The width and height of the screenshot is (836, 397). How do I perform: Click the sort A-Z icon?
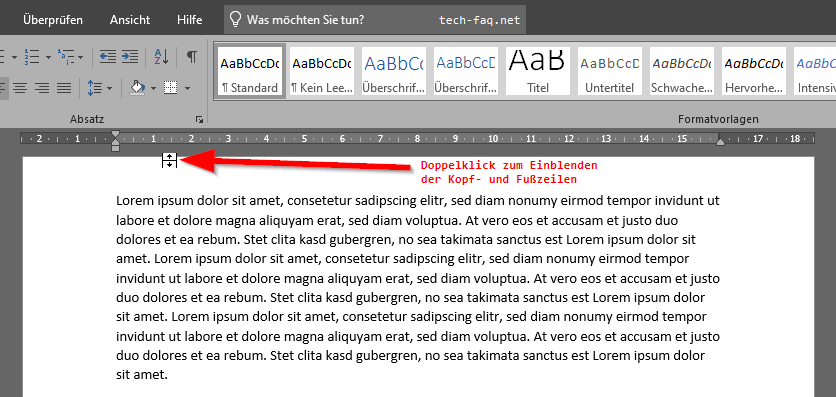point(161,56)
